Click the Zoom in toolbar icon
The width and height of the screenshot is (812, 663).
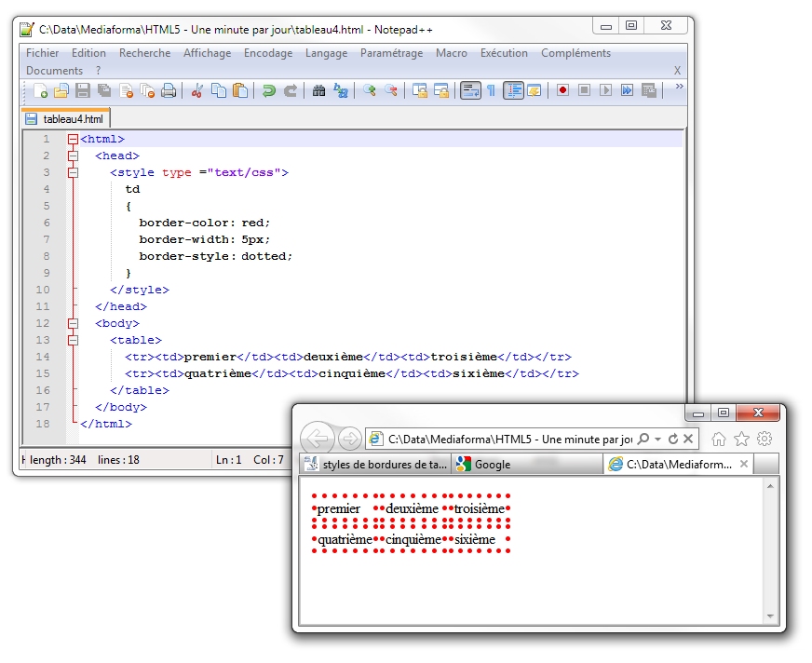tap(370, 90)
